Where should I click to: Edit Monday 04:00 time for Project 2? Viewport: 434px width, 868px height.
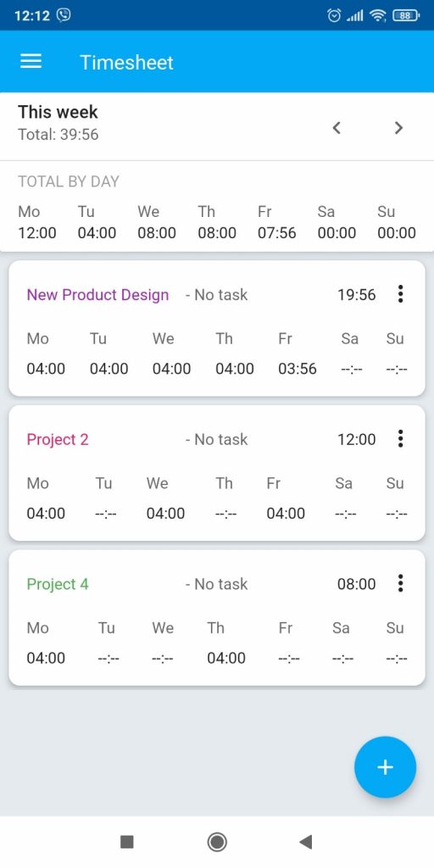[x=46, y=513]
